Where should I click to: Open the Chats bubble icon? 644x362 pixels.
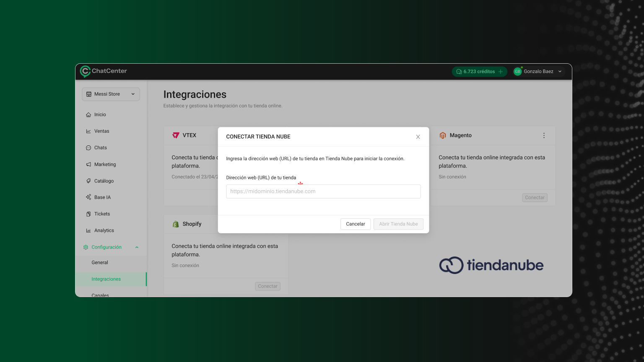tap(88, 148)
